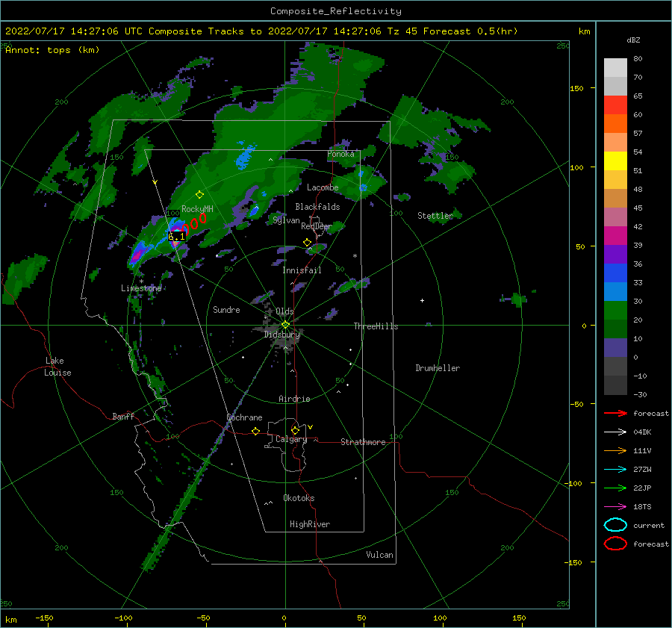Select the red forecast ellipse legend icon
Image resolution: width=672 pixels, height=628 pixels.
(615, 544)
